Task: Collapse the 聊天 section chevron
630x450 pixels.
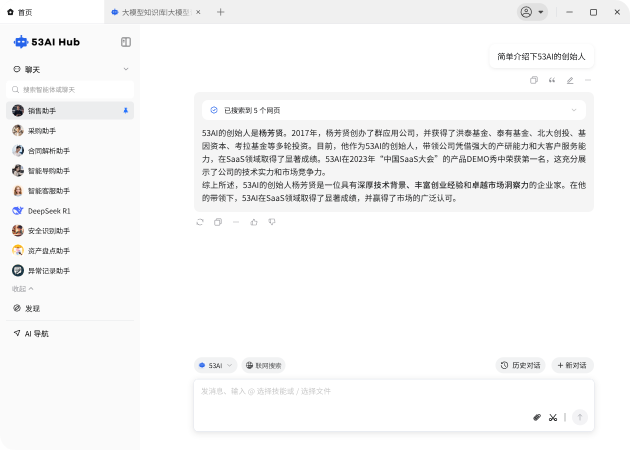Action: tap(126, 69)
